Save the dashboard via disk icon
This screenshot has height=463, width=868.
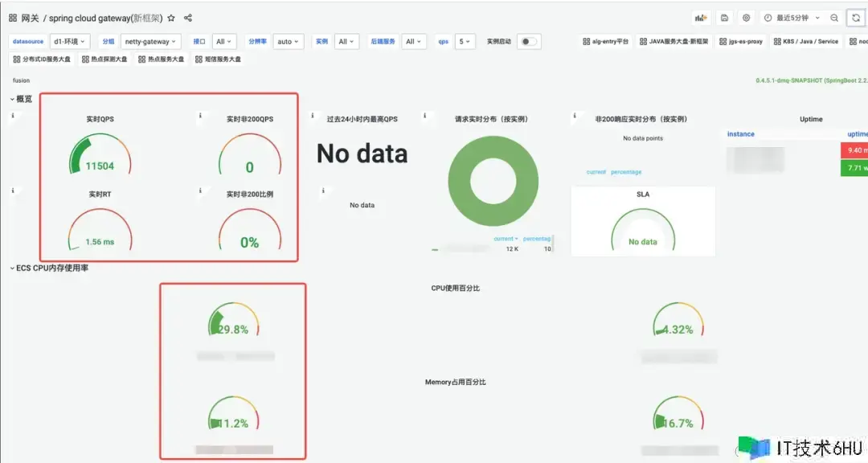[724, 18]
